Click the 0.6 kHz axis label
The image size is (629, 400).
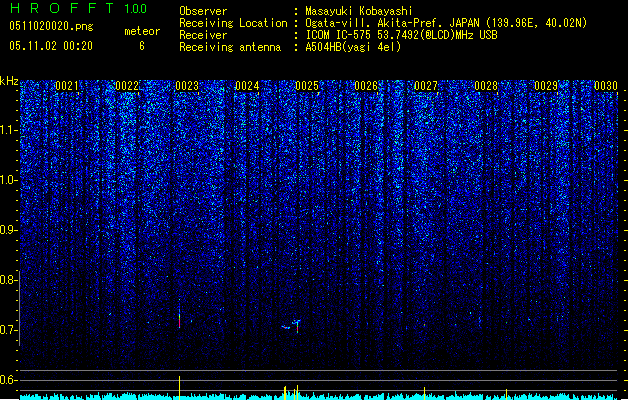pyautogui.click(x=8, y=380)
